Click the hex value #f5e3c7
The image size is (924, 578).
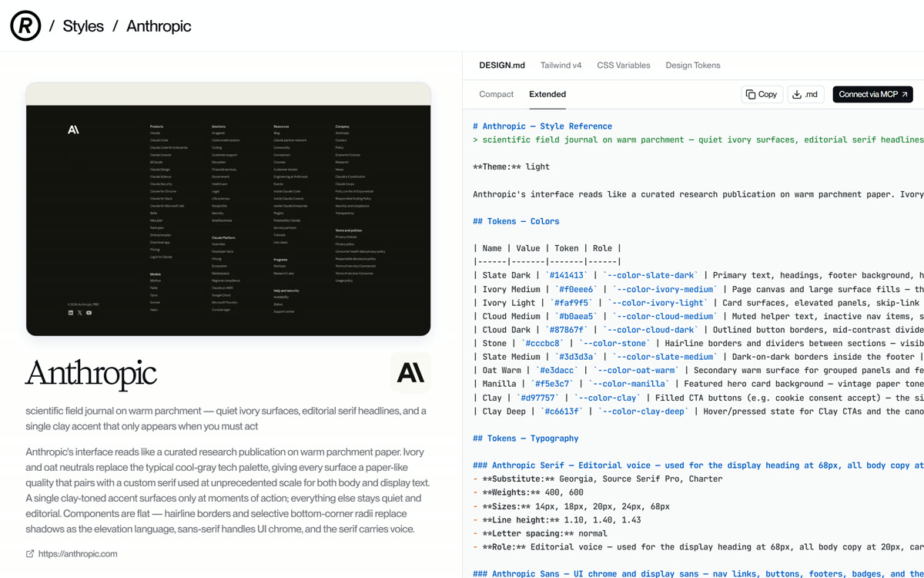point(552,384)
